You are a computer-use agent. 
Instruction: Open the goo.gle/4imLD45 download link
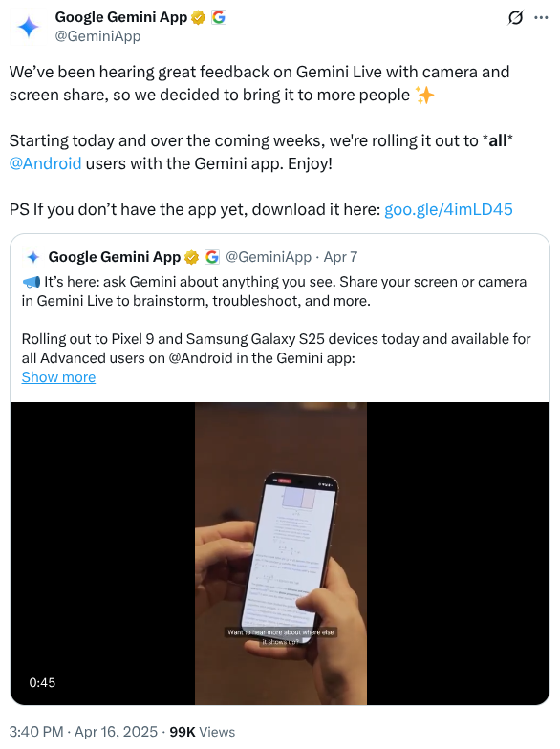coord(448,210)
